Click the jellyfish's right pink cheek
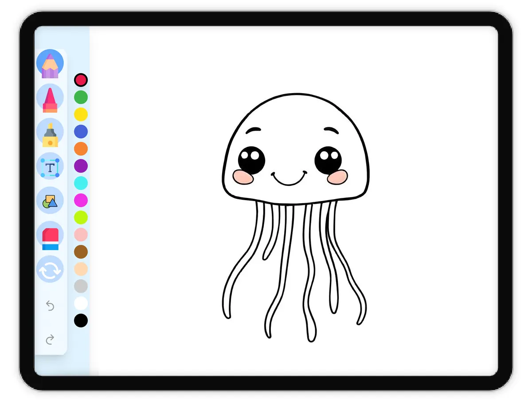532x402 pixels. [x=337, y=177]
